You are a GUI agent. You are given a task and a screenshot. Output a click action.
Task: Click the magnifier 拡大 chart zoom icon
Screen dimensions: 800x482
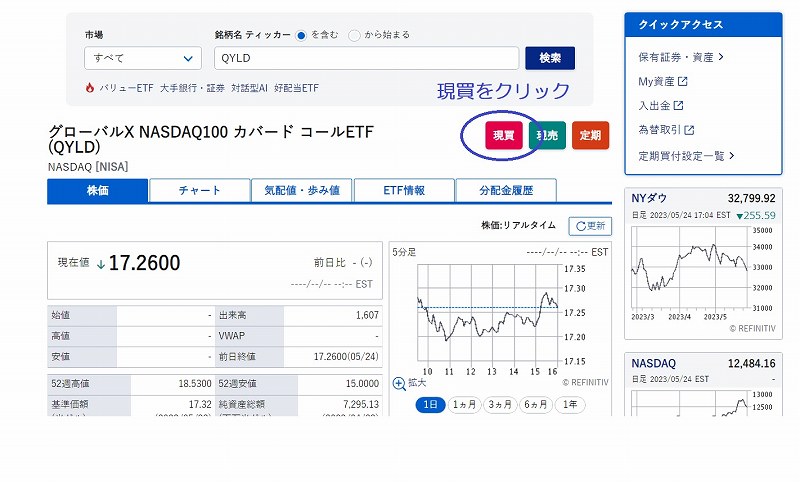coord(399,384)
